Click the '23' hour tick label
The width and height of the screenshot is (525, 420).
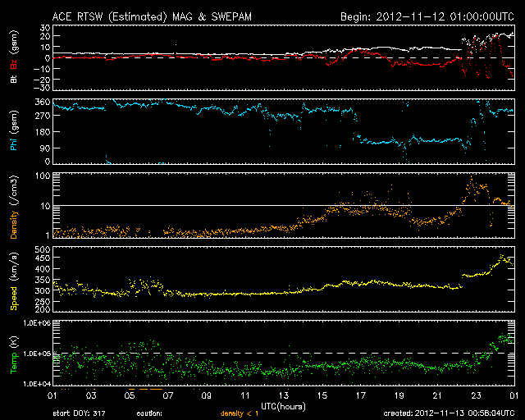coord(476,395)
